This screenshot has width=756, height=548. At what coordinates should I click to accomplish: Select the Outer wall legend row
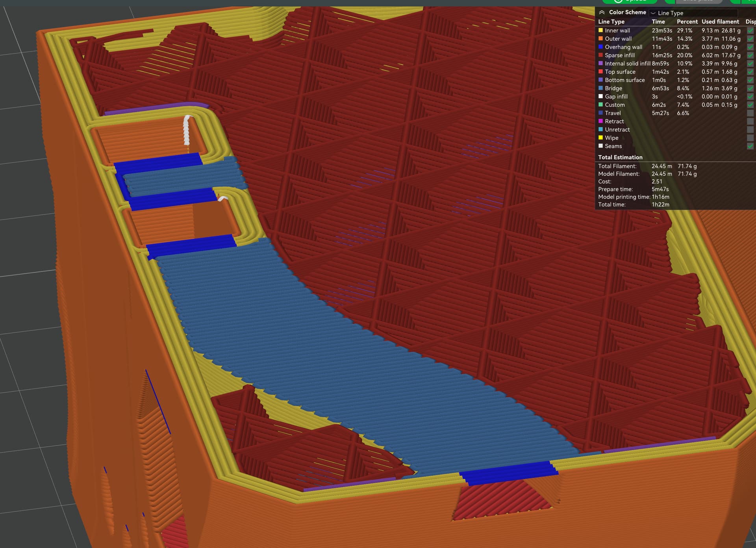pyautogui.click(x=618, y=39)
